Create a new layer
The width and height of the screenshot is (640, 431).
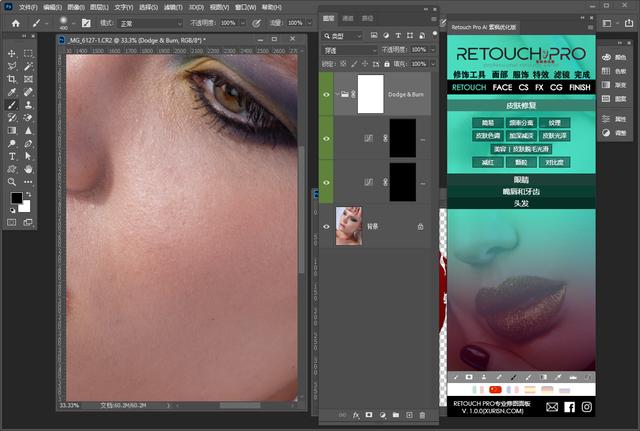tap(409, 415)
